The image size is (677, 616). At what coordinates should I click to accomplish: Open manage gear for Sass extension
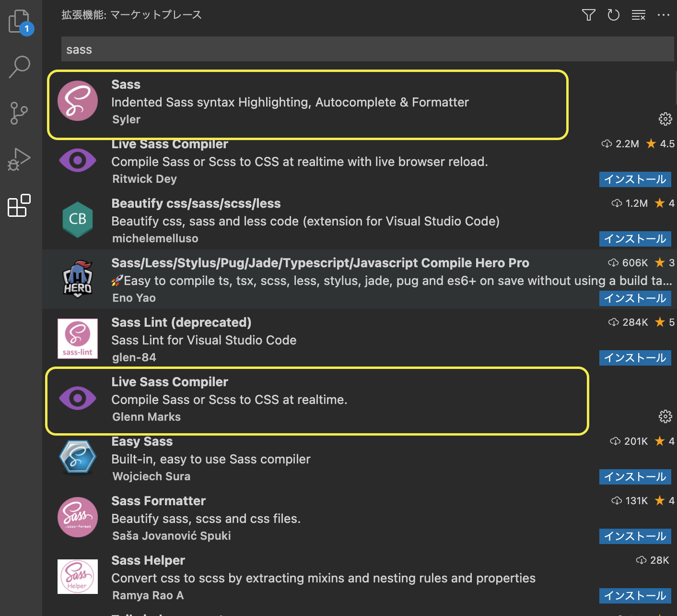click(x=665, y=119)
